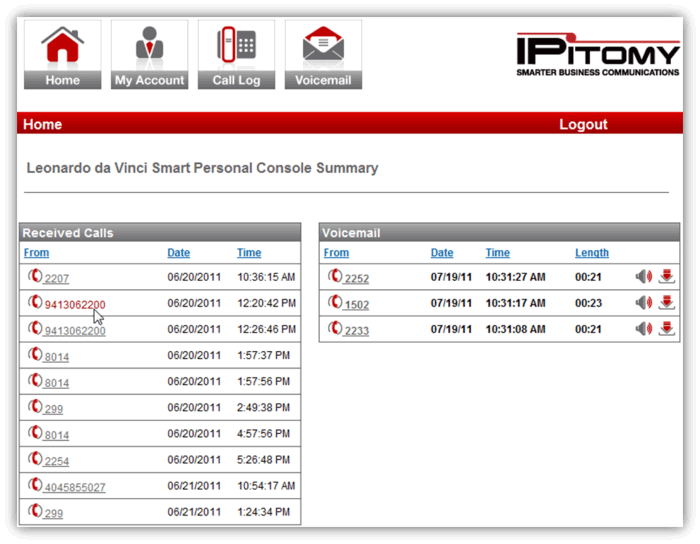Image resolution: width=700 pixels, height=544 pixels.
Task: Sort Voicemail by Time column
Action: click(498, 253)
